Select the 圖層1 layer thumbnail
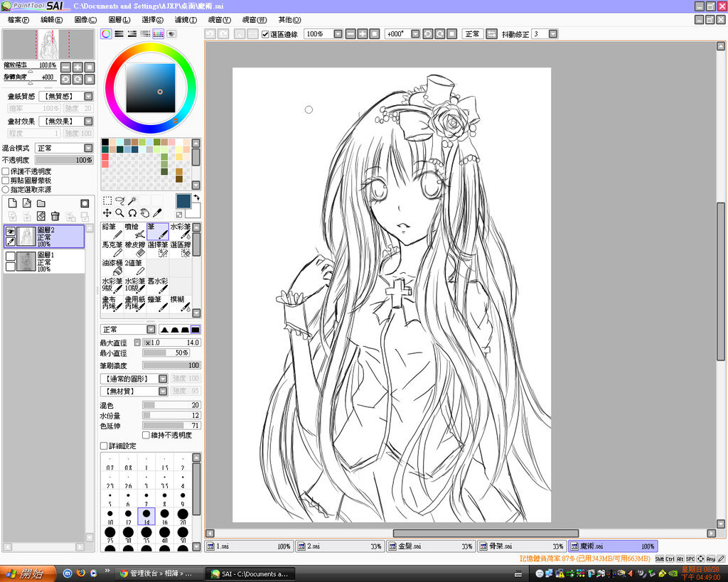The height and width of the screenshot is (582, 728). (x=26, y=262)
